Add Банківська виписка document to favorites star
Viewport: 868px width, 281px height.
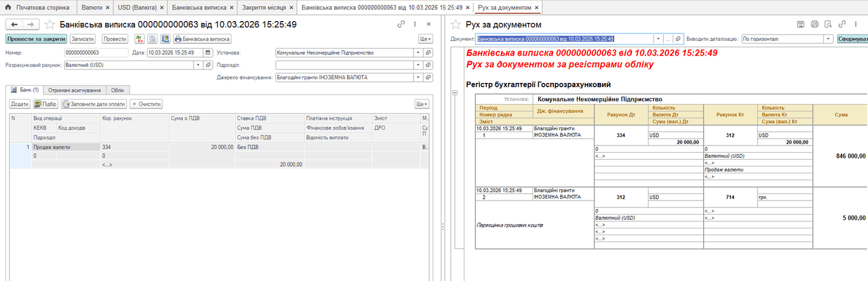point(50,24)
